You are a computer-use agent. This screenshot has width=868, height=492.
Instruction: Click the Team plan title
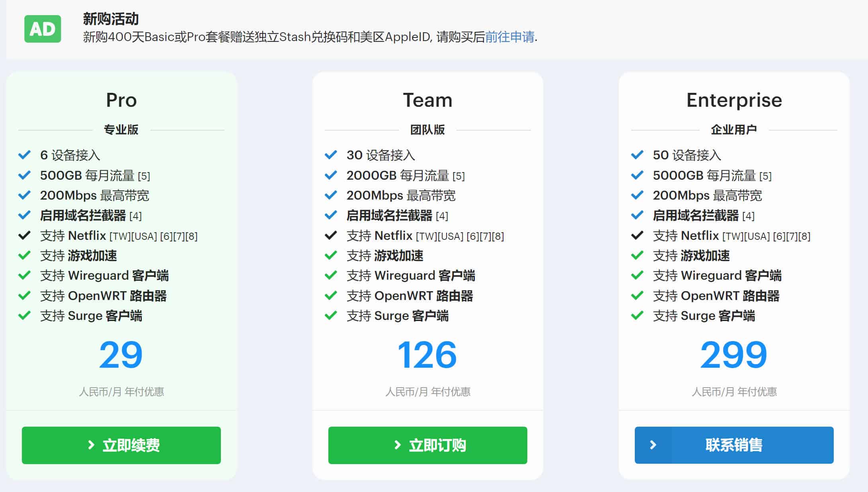tap(428, 100)
